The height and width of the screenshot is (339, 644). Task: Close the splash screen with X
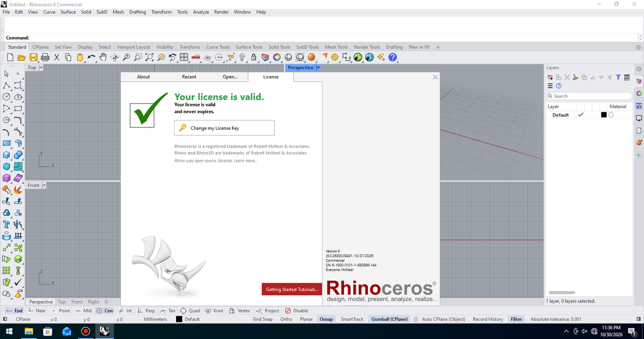(x=435, y=77)
